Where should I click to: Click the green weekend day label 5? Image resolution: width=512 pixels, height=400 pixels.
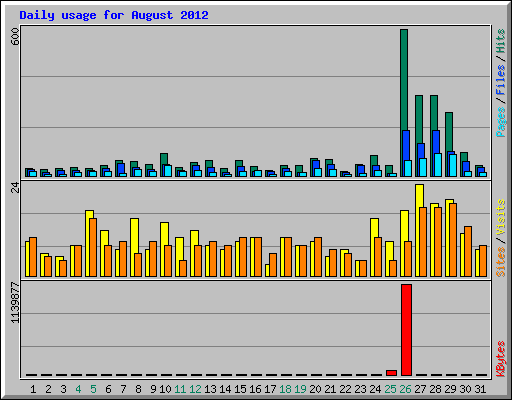[x=93, y=389]
